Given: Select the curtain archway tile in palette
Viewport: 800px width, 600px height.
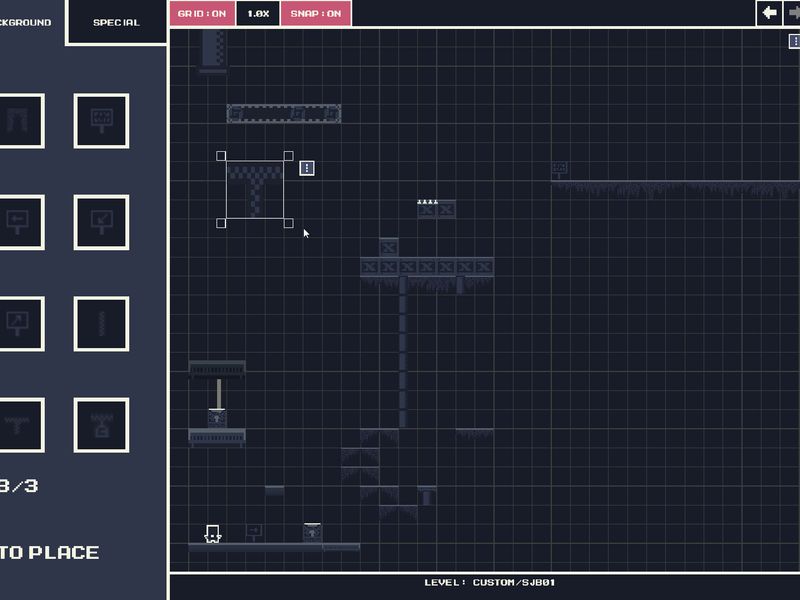Looking at the screenshot, I should pyautogui.click(x=20, y=121).
